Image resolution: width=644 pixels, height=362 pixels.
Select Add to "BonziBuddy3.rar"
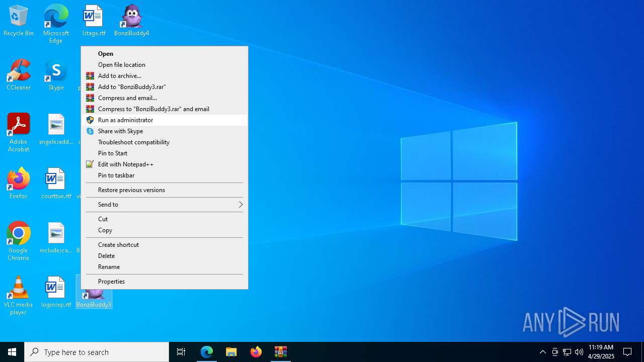165,87
